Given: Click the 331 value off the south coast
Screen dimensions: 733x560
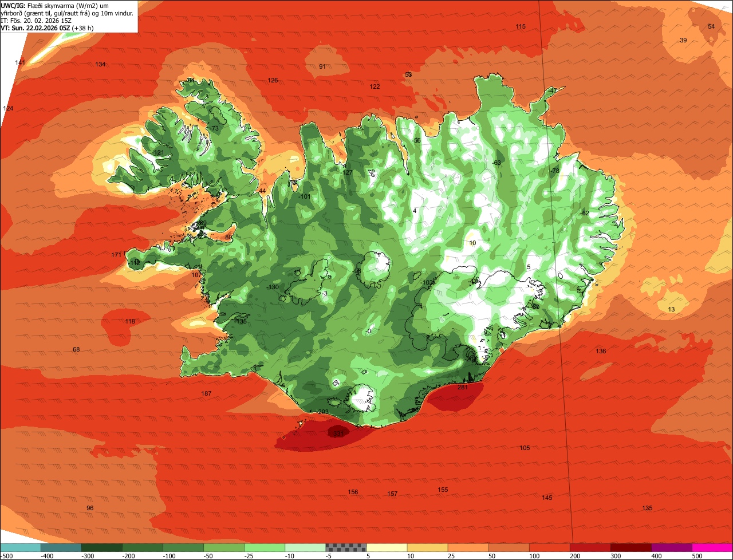Looking at the screenshot, I should tap(338, 433).
